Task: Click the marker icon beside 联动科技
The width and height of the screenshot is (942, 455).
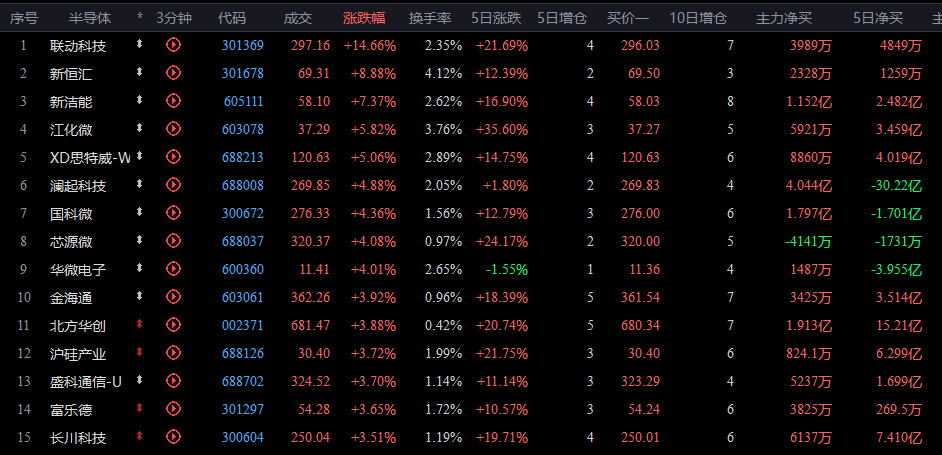Action: (140, 43)
